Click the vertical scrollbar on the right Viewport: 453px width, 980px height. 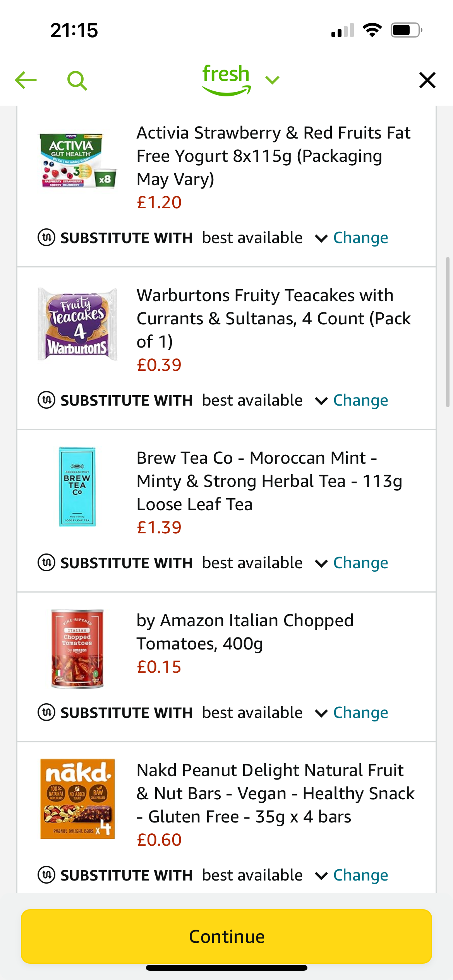448,332
